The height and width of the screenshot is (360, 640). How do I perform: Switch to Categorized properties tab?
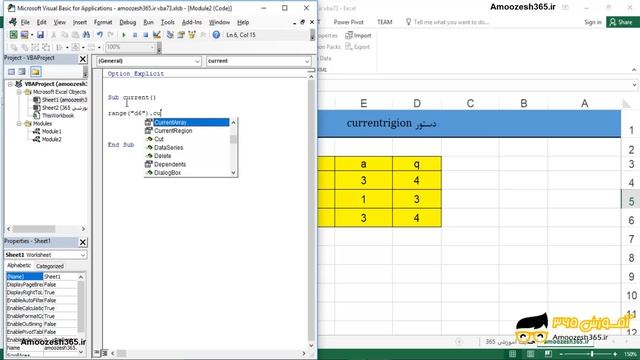tap(50, 267)
